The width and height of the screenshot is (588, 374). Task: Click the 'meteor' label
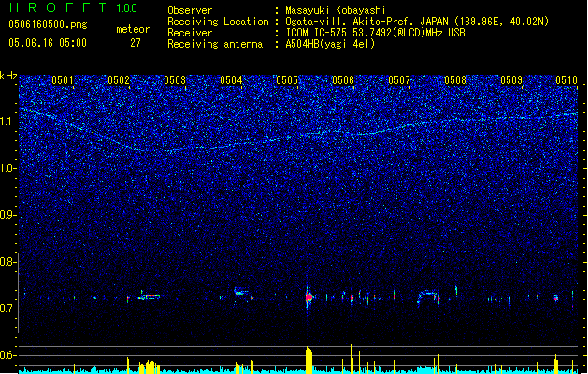pos(133,29)
